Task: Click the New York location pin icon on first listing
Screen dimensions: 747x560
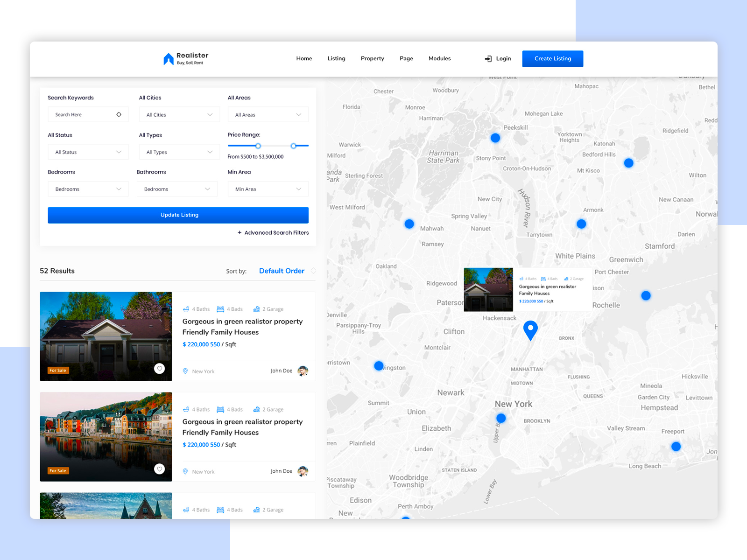Action: point(185,371)
